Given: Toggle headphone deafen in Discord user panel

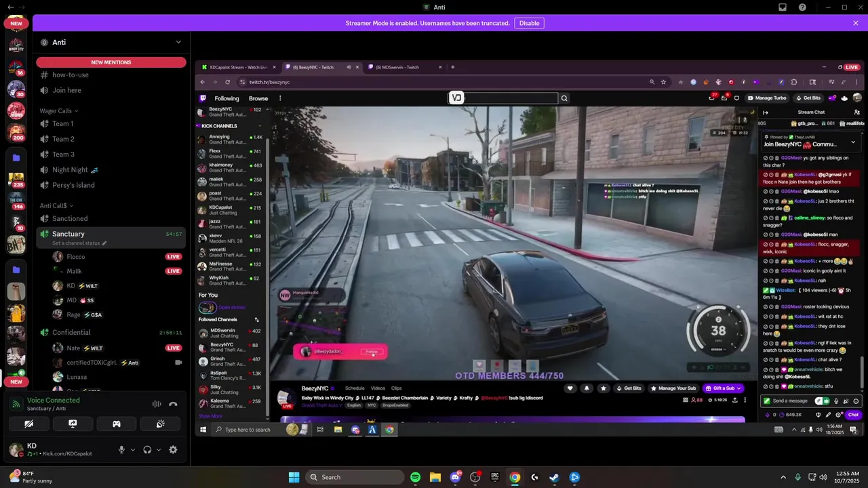Looking at the screenshot, I should tap(147, 449).
